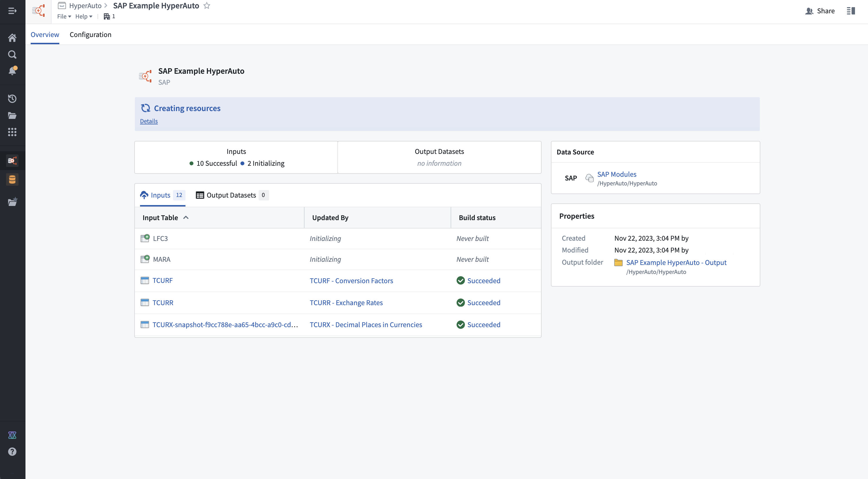Open SAP Example HyperAuto - Output folder

(676, 262)
